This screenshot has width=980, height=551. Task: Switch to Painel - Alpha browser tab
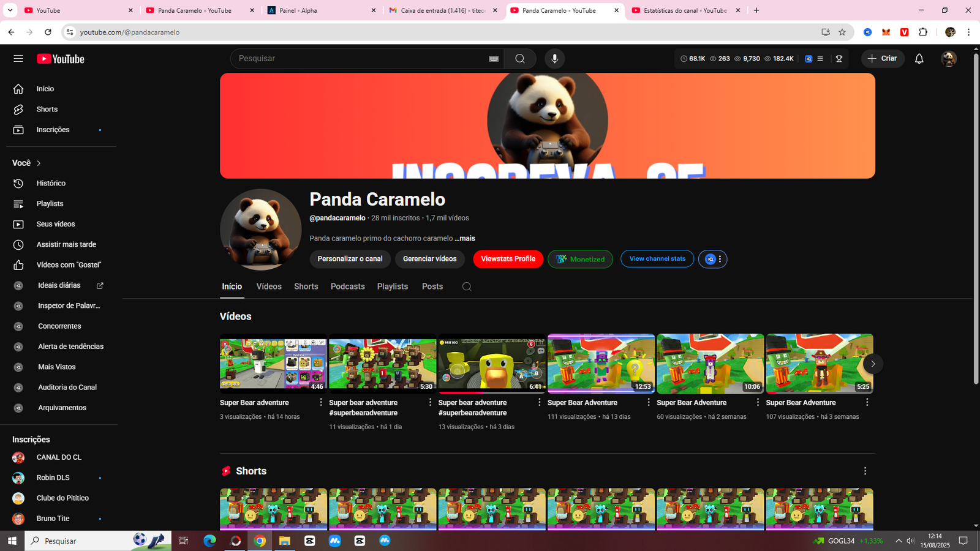[x=322, y=10]
